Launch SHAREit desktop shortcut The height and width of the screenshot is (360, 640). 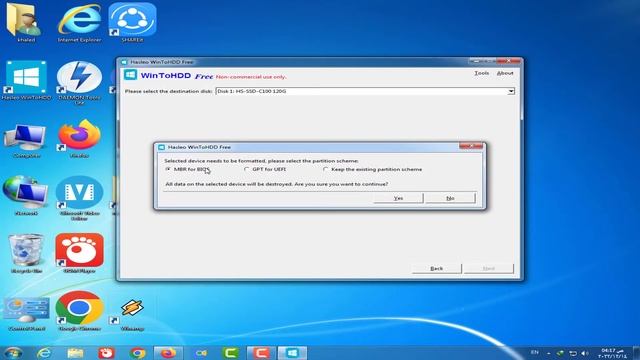132,23
